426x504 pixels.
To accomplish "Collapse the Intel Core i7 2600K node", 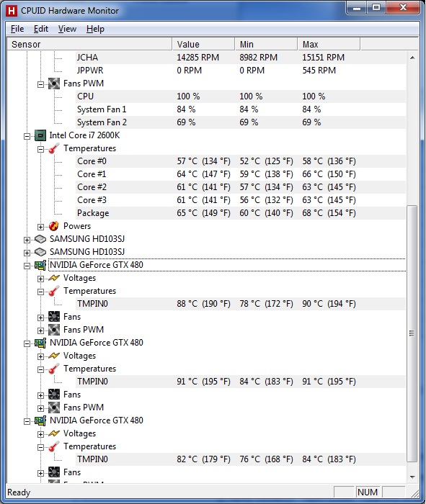I will click(x=27, y=136).
